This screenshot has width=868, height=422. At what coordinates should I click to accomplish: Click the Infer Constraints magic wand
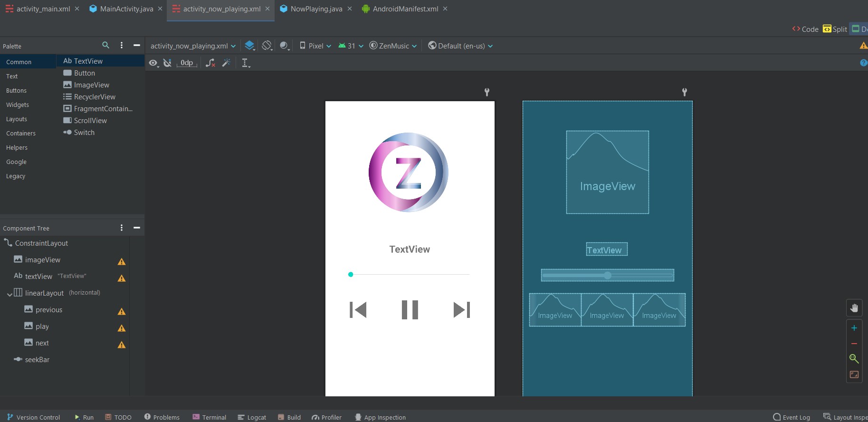[227, 63]
